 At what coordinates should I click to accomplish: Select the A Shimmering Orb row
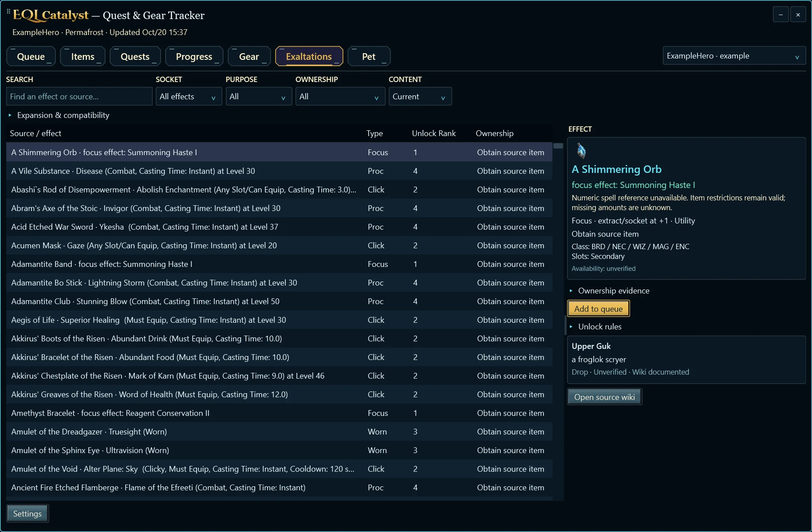(279, 152)
